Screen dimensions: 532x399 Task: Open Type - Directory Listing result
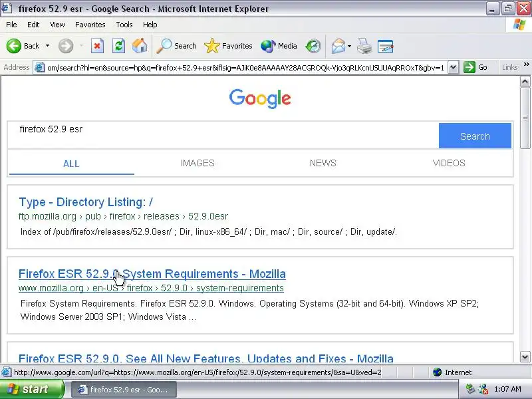[86, 202]
